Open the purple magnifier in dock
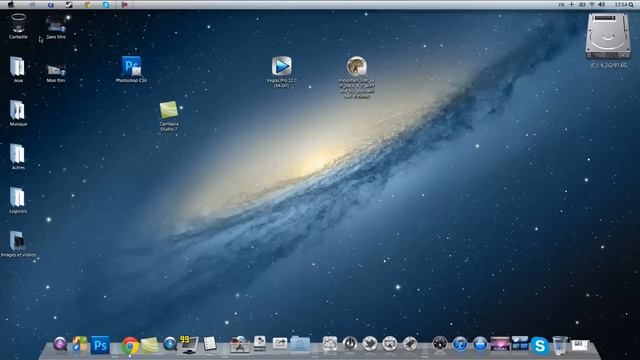This screenshot has width=640, height=360. tap(60, 344)
